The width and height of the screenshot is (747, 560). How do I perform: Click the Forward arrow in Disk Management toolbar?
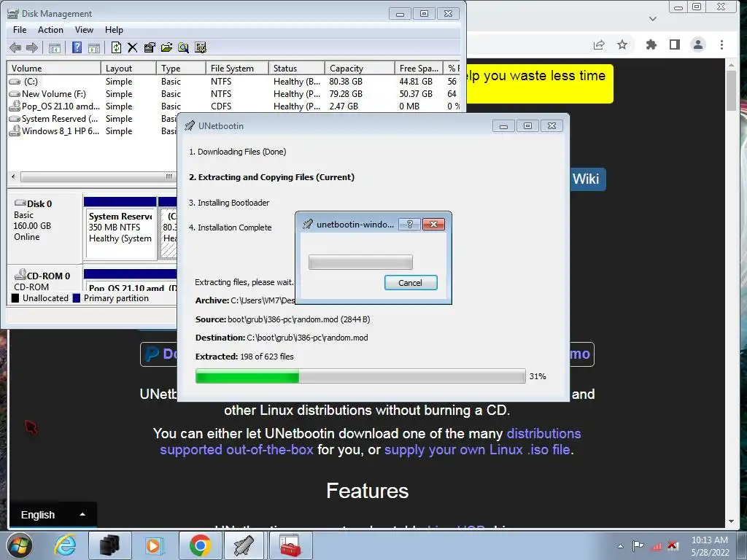(32, 47)
